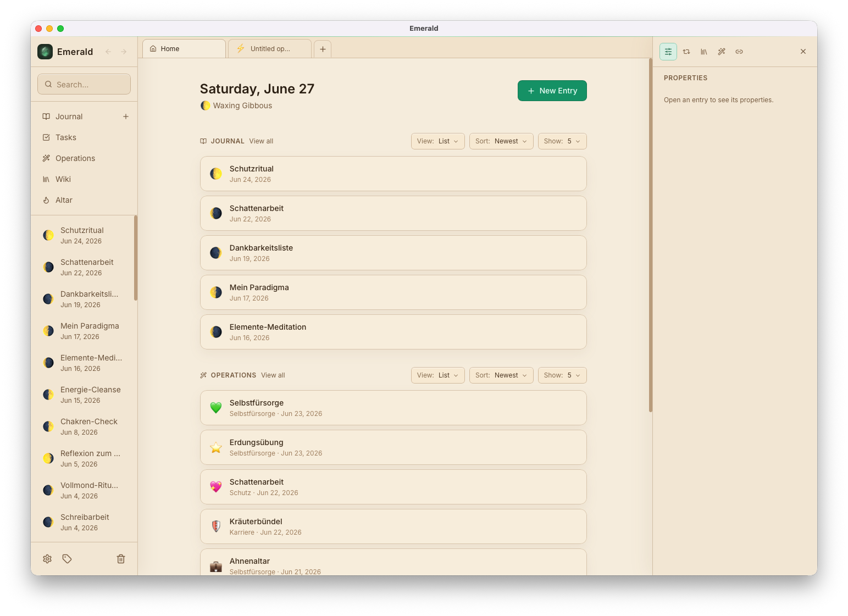Viewport: 848px width, 616px height.
Task: Select Schutzritual in sidebar list
Action: pos(84,235)
